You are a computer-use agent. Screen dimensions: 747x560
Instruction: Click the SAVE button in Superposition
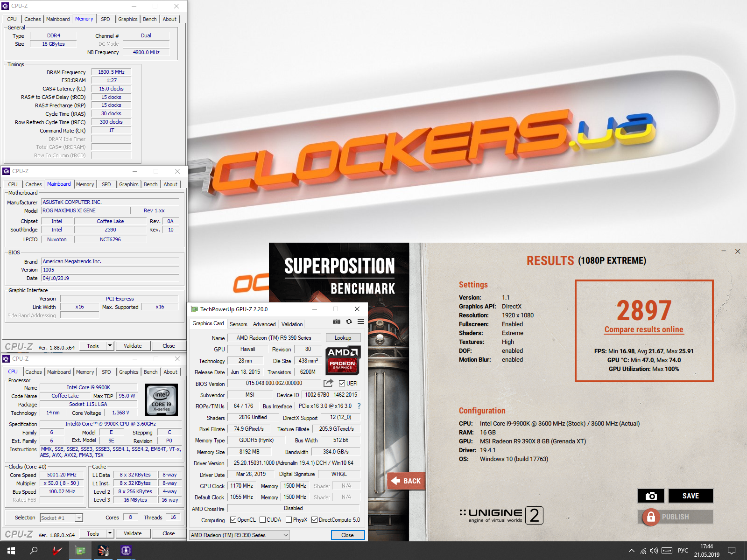click(x=691, y=496)
